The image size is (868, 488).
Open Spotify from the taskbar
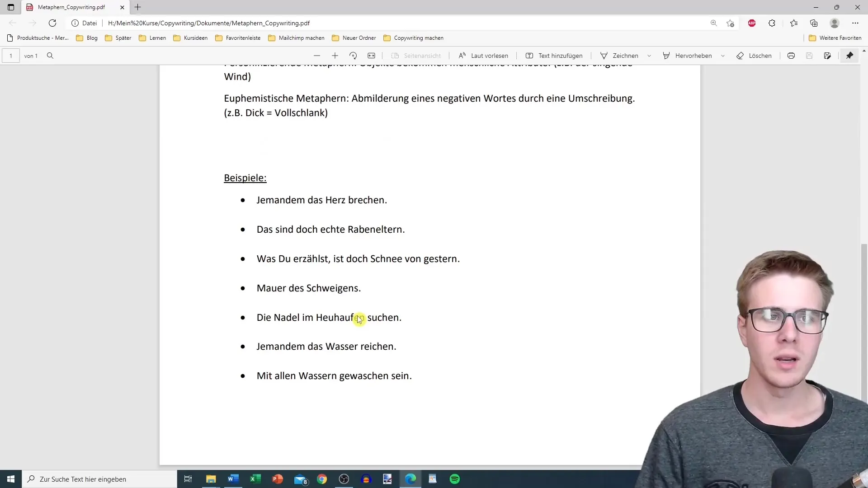455,479
